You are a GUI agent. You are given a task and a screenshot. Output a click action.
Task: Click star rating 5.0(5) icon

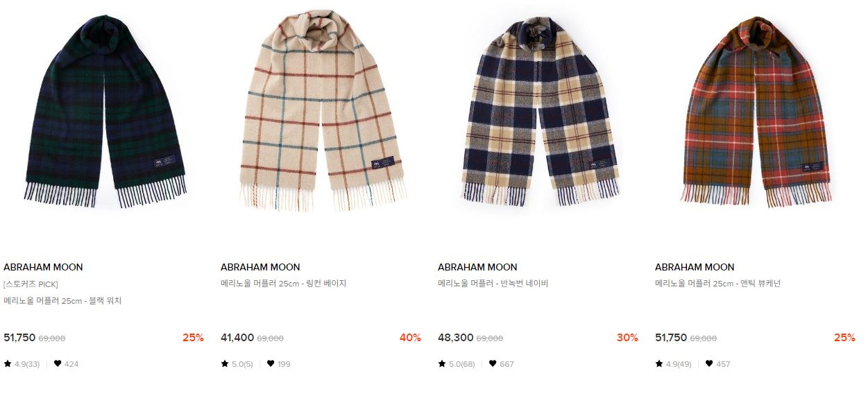pyautogui.click(x=225, y=363)
